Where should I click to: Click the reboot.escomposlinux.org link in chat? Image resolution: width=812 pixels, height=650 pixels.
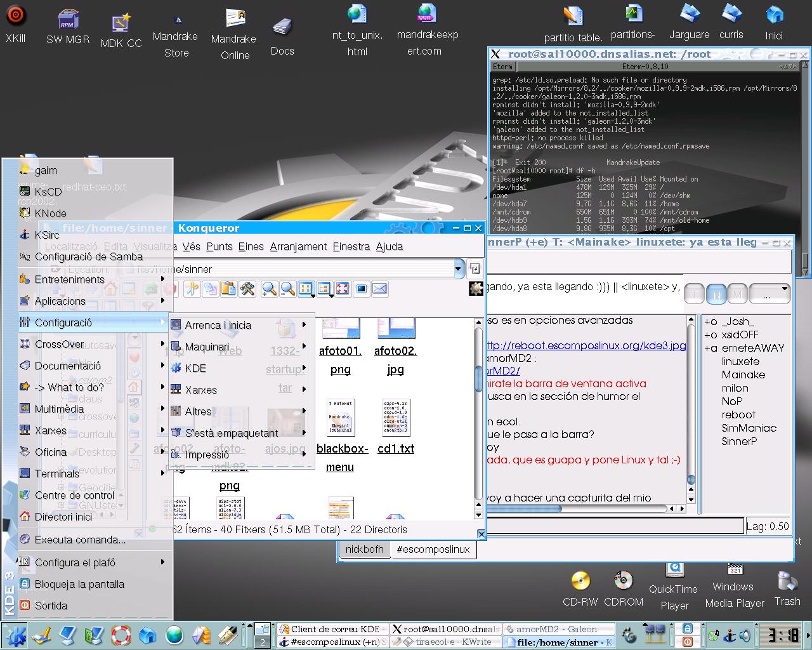click(x=586, y=345)
